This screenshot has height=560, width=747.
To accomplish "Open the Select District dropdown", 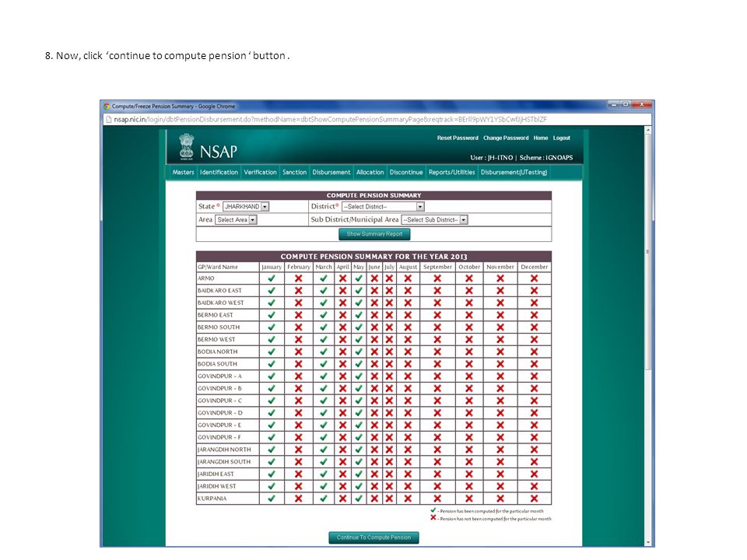I will (x=383, y=207).
